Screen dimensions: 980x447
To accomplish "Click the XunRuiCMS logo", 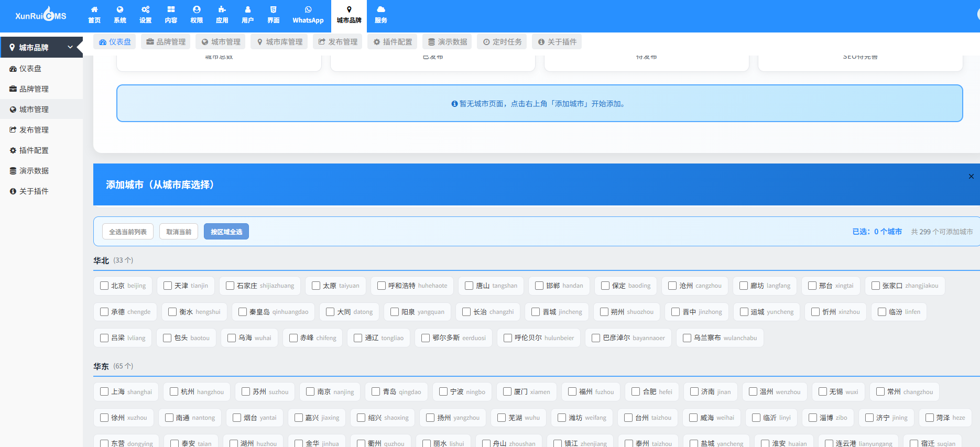I will coord(41,15).
